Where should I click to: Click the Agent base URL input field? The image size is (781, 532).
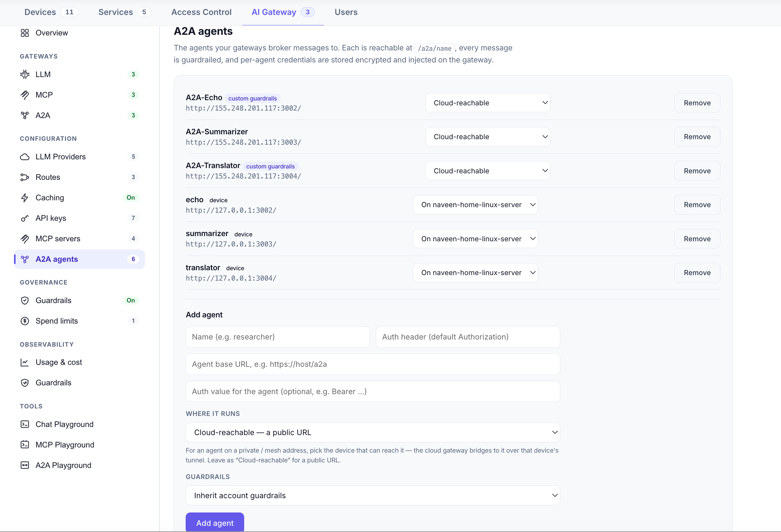[x=373, y=364]
